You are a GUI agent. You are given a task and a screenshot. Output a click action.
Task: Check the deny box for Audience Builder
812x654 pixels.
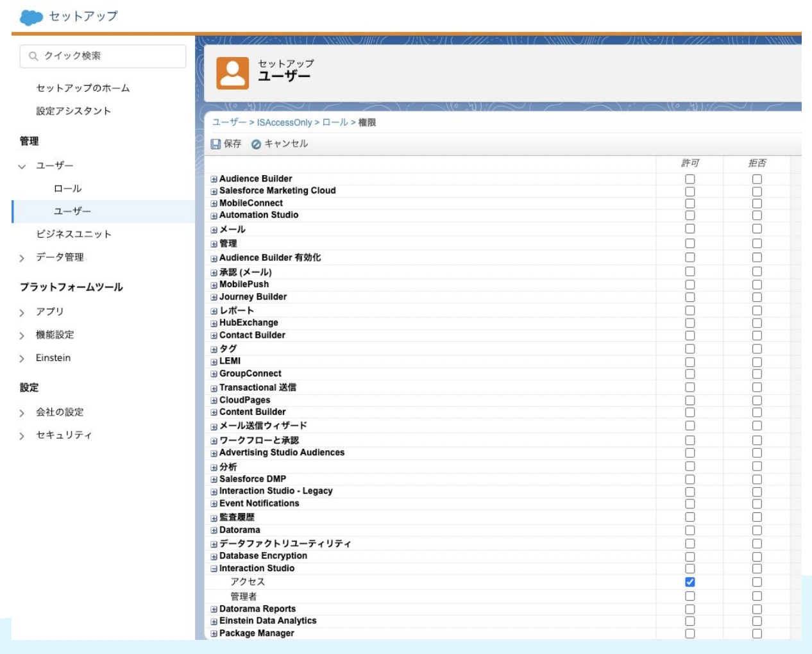coord(757,180)
